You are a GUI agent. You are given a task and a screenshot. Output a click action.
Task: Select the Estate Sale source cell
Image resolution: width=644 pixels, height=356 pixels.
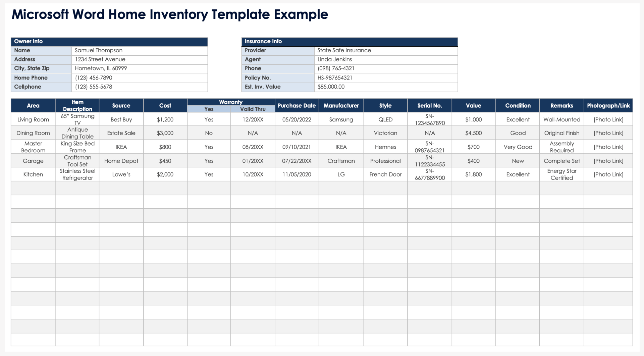click(x=121, y=133)
